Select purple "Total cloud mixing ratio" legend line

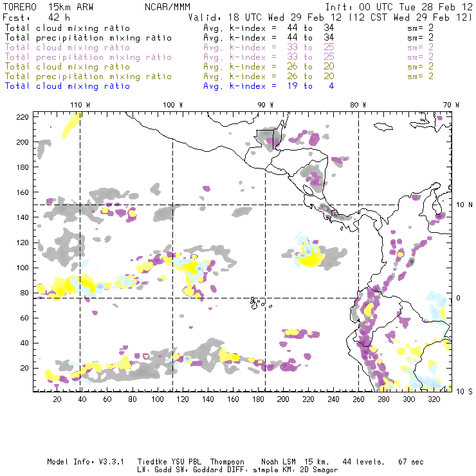(68, 48)
